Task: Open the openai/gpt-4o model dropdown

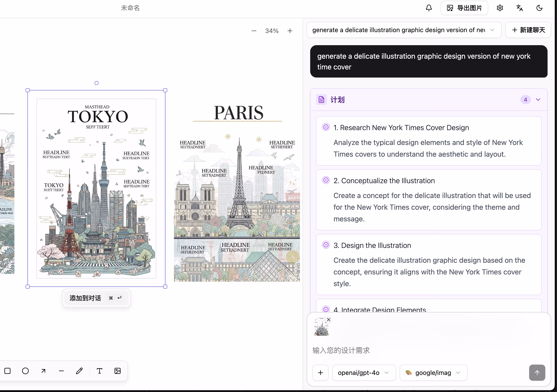Action: tap(364, 373)
